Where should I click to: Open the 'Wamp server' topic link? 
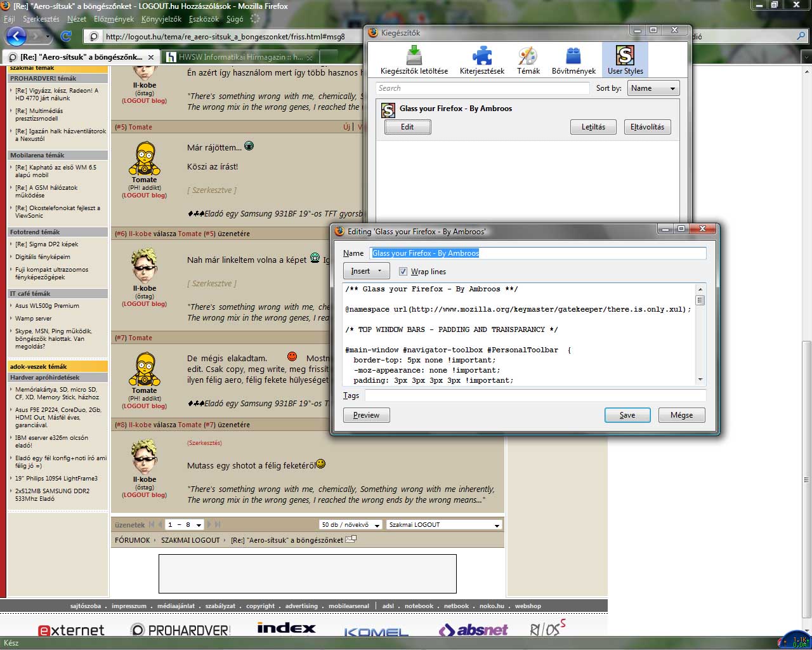coord(34,319)
